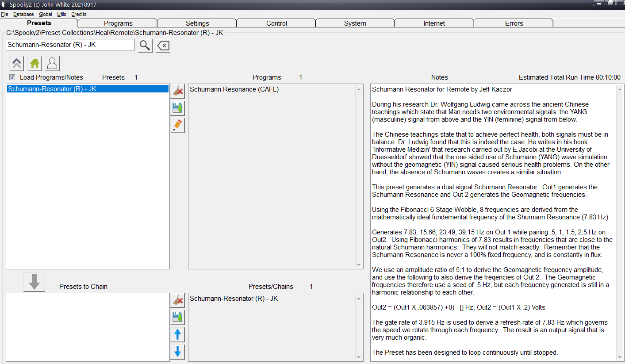The width and height of the screenshot is (625, 364).
Task: Click the Notes panel scrollbar down arrow
Action: 620,357
